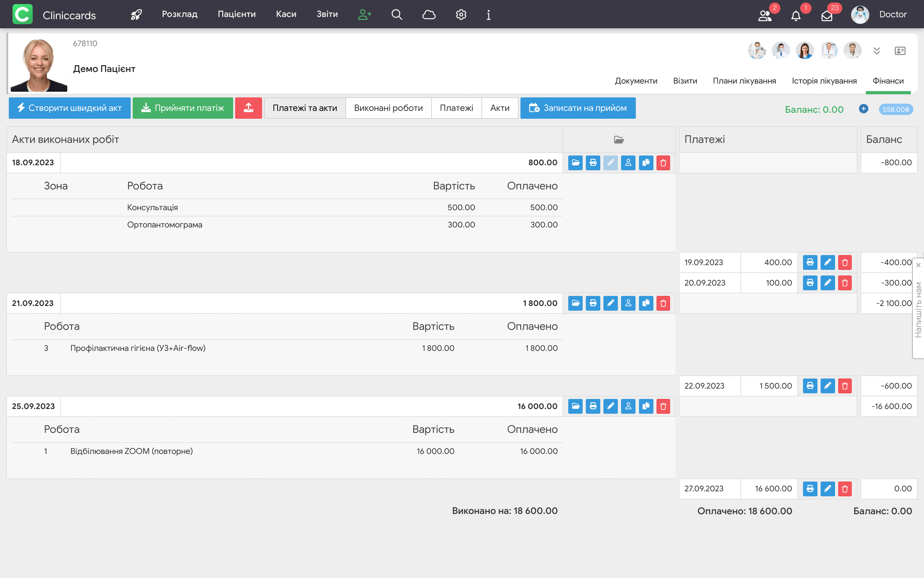Collapse the 18.09.2023 act row

(x=575, y=163)
